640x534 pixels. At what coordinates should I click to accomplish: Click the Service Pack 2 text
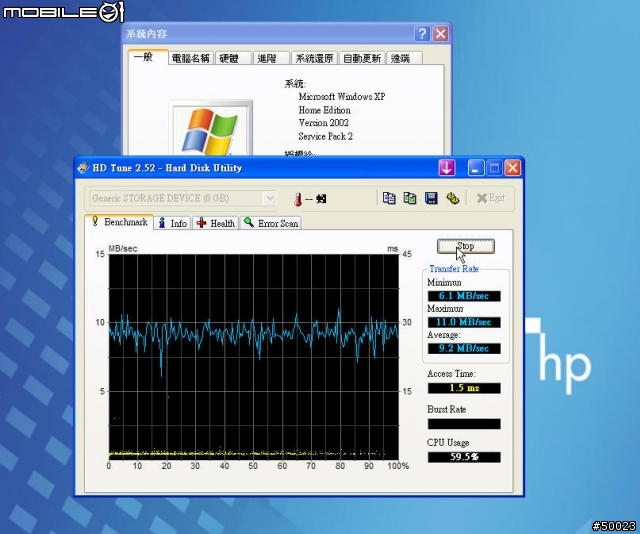coord(325,136)
